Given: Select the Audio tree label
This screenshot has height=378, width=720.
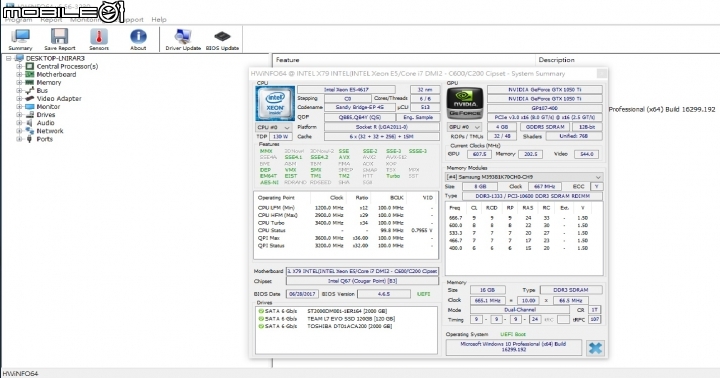Looking at the screenshot, I should click(45, 123).
